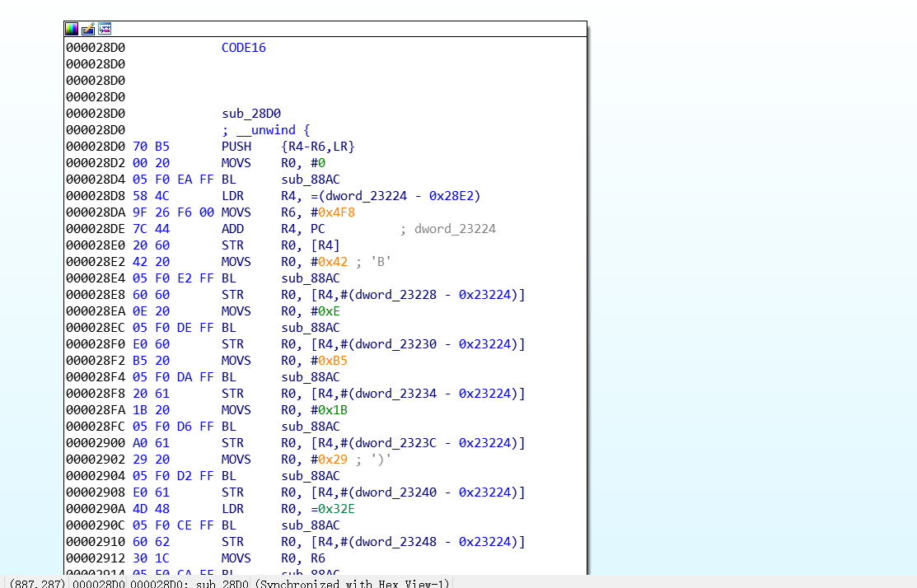
Task: Click sub_88AC in the 000028EC row
Action: pyautogui.click(x=311, y=328)
